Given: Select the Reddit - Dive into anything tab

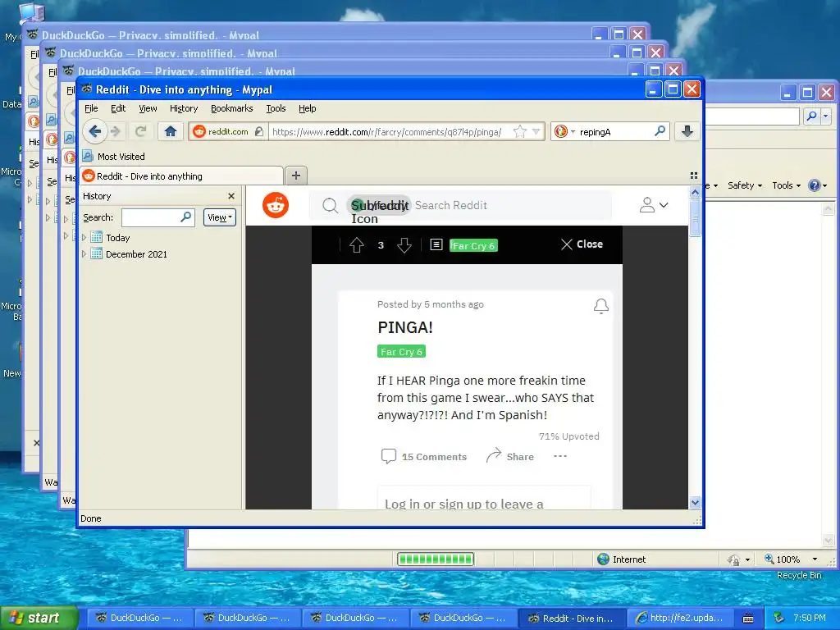Looking at the screenshot, I should point(181,176).
